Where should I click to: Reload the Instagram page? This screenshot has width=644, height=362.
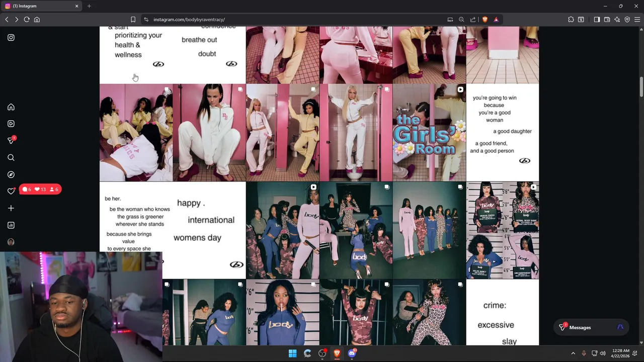(27, 20)
